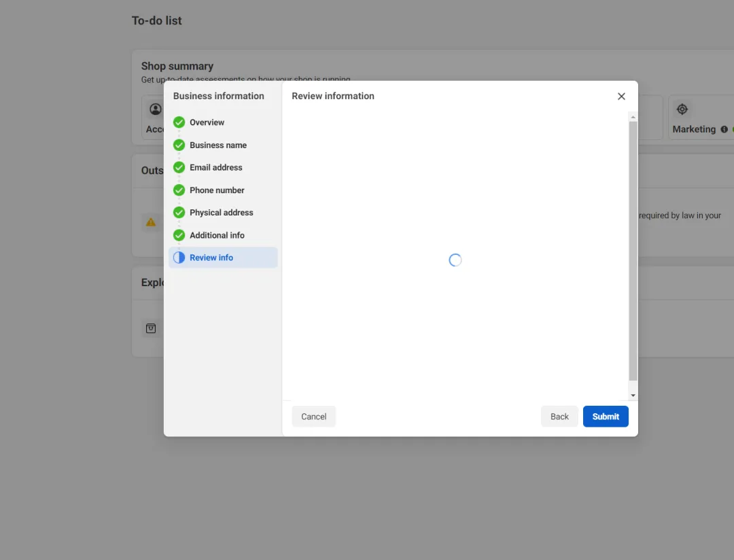Click the Review information dialog title
The width and height of the screenshot is (734, 560).
click(x=333, y=96)
